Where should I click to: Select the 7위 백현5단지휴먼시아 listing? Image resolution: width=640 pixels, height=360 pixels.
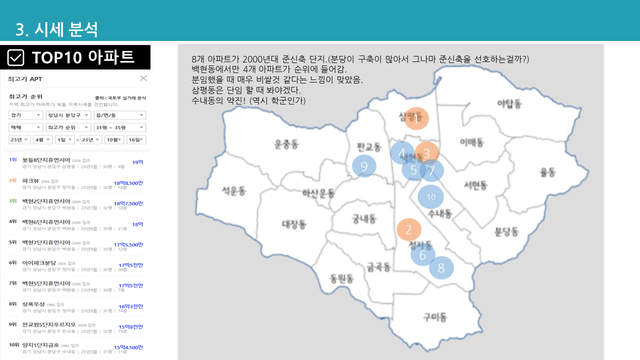[x=76, y=286]
